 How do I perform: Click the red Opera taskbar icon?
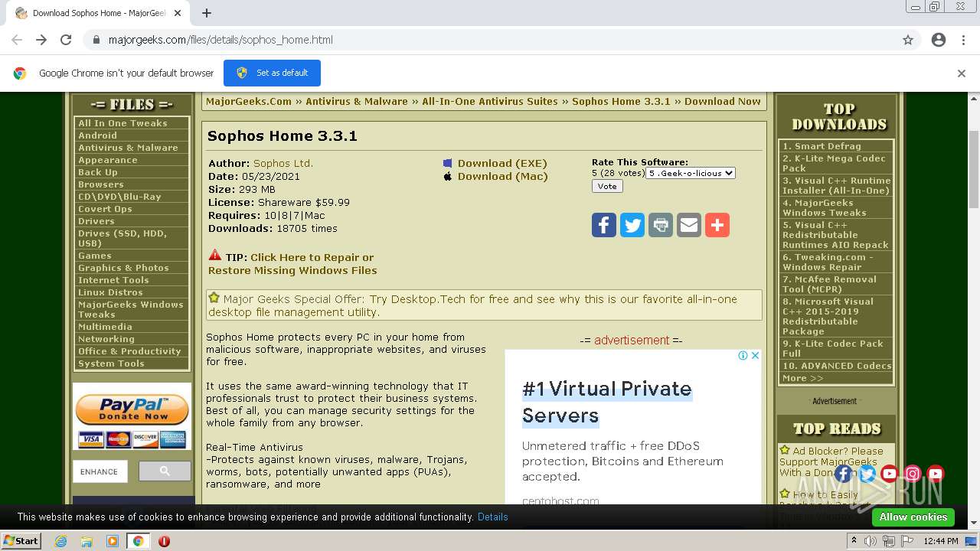[x=164, y=541]
